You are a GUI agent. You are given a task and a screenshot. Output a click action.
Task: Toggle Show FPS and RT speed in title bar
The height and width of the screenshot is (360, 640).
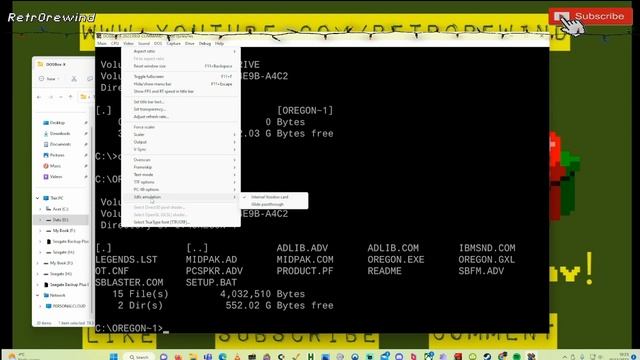click(181, 91)
